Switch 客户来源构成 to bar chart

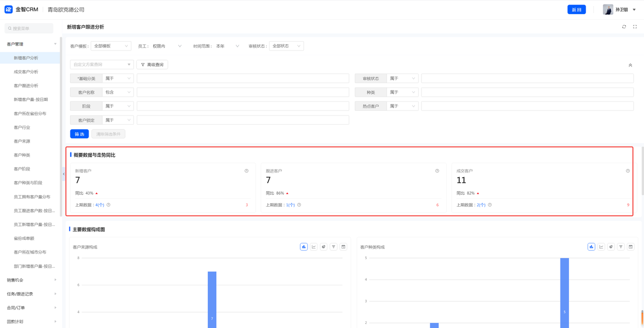point(304,247)
